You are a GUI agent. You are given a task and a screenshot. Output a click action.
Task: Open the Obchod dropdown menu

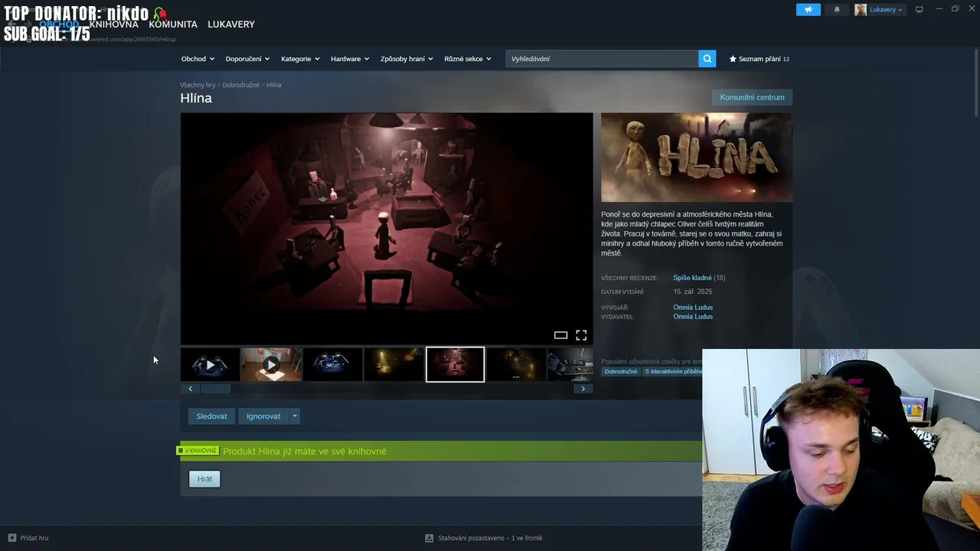[198, 59]
